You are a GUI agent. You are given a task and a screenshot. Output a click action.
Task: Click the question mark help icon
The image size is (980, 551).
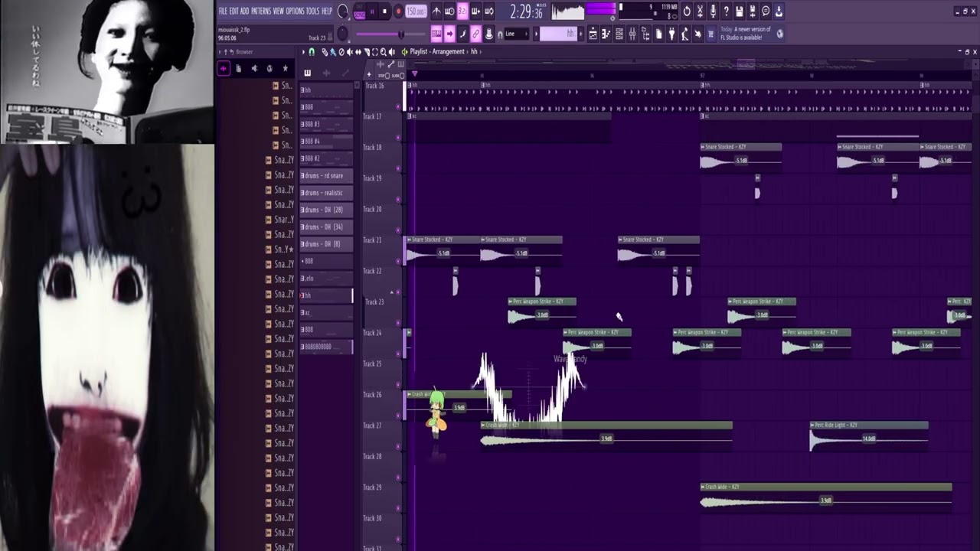tap(726, 11)
